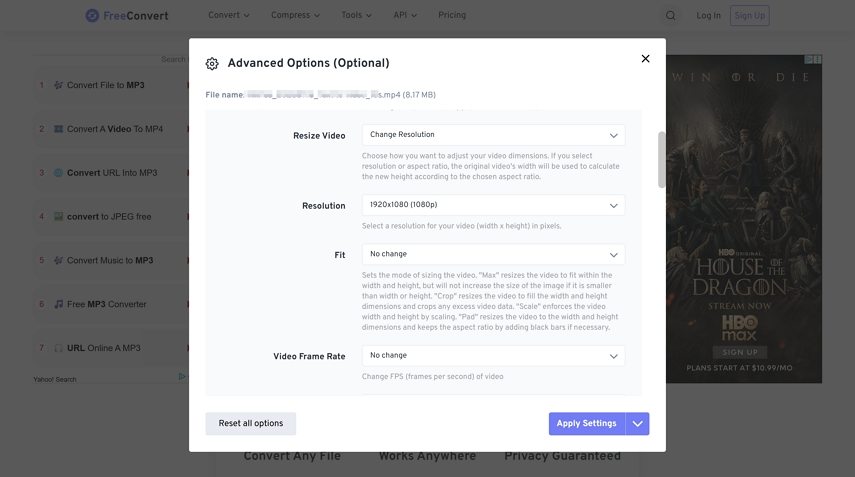
Task: Open Convert Music to MP3 result
Action: [110, 261]
